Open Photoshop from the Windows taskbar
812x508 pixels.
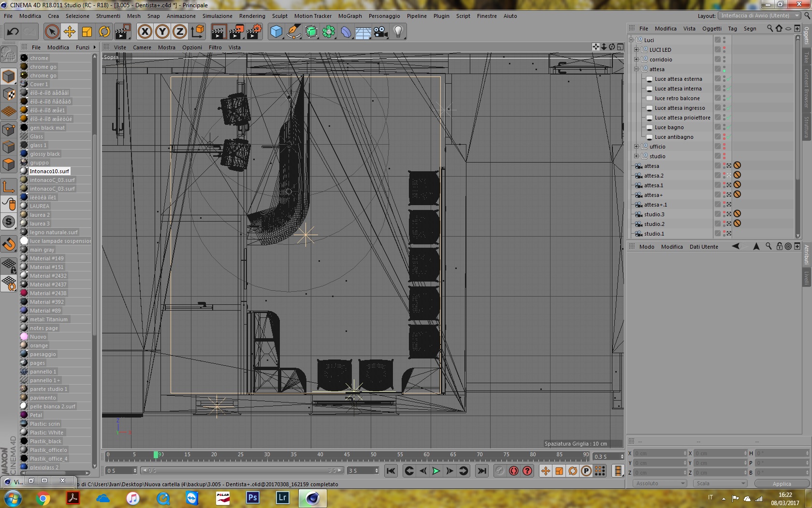[253, 498]
